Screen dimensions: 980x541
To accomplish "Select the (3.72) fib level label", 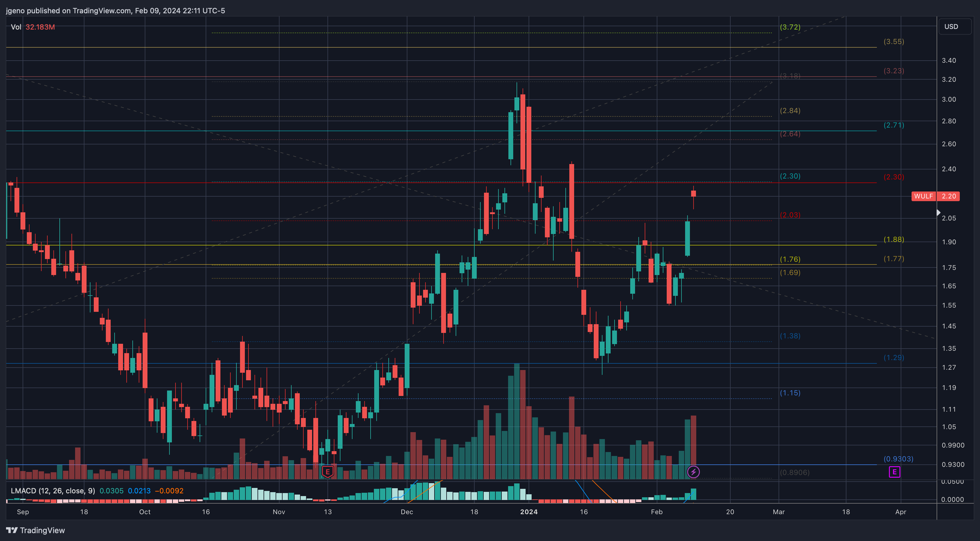I will (790, 27).
